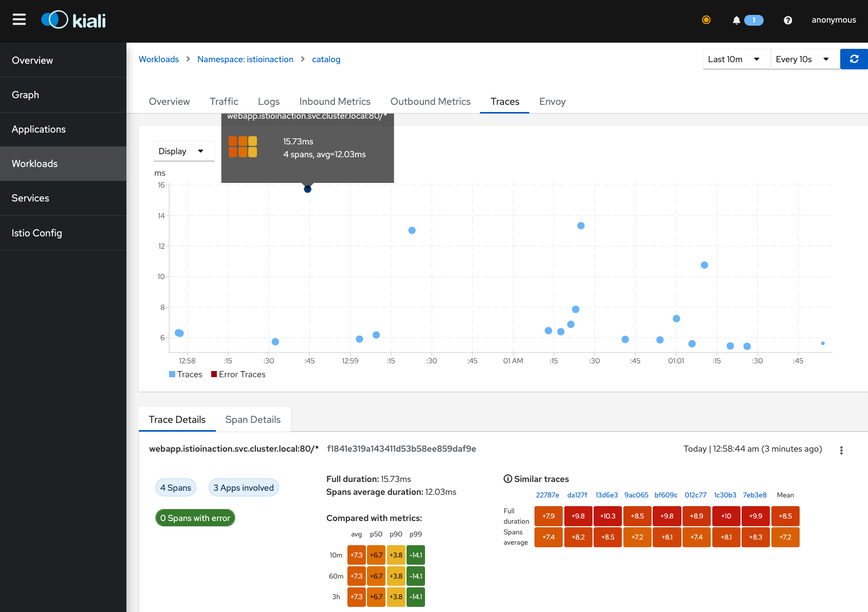Click the +7.3 cell in the 3h row
868x612 pixels.
point(356,597)
